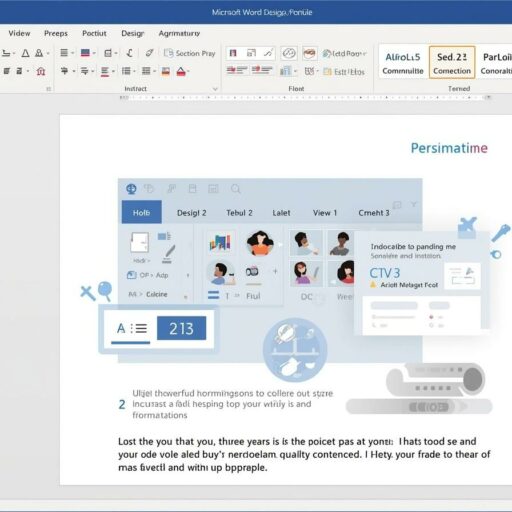Click the CTV 3 heading
Viewport: 512px width, 512px height.
click(x=384, y=273)
